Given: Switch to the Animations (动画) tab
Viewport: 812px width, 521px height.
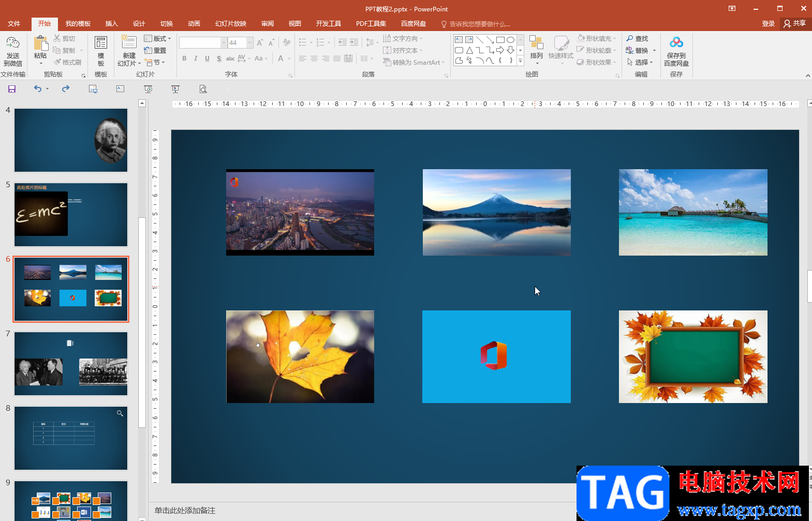Looking at the screenshot, I should (x=194, y=24).
